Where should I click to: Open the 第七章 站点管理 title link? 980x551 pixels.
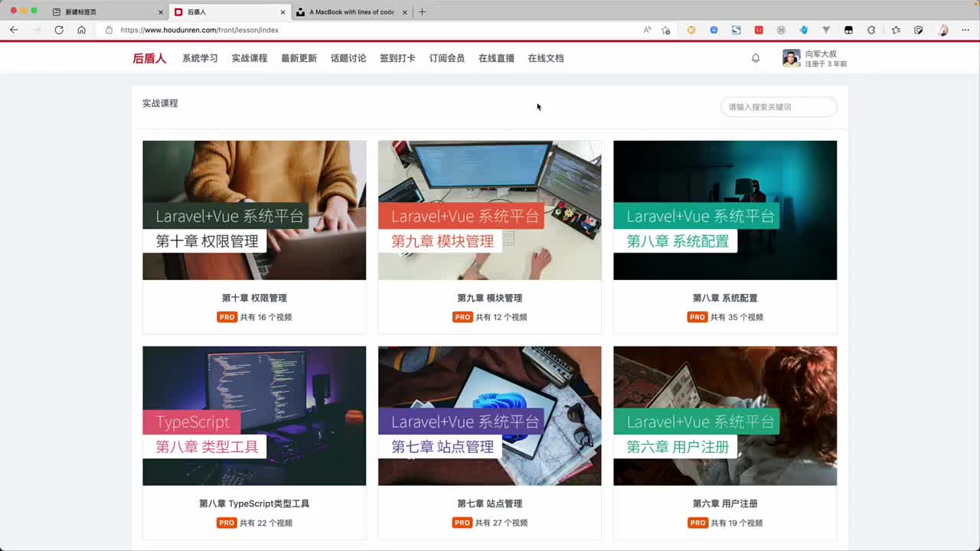click(489, 504)
